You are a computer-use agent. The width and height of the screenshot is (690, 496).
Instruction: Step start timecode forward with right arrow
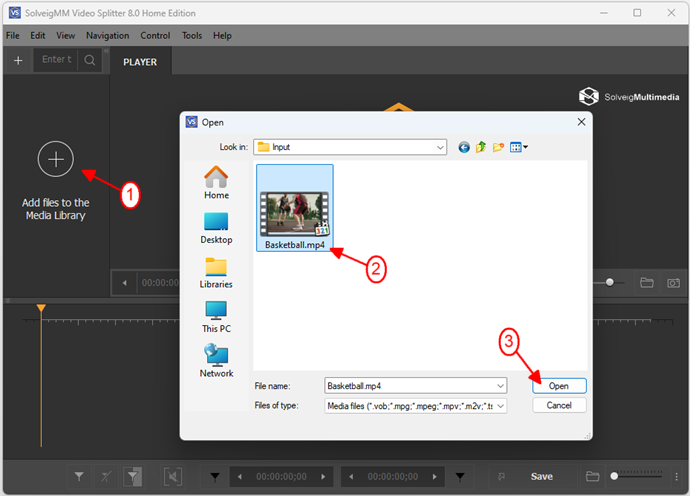pos(323,476)
